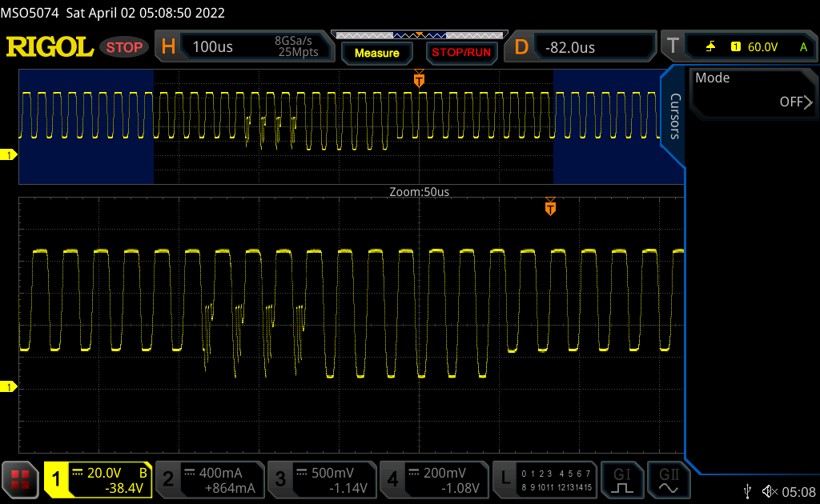Open the delay D icon
This screenshot has height=504, width=820.
(x=521, y=47)
